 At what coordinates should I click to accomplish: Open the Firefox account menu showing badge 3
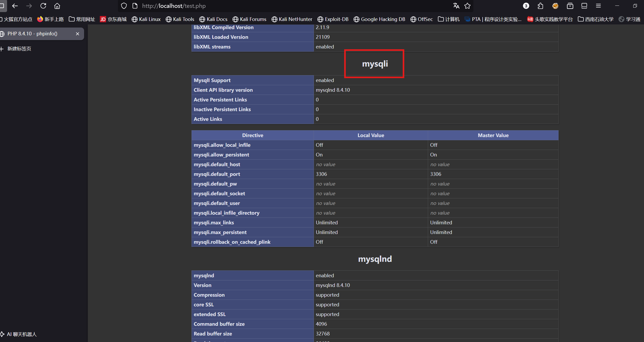click(526, 6)
